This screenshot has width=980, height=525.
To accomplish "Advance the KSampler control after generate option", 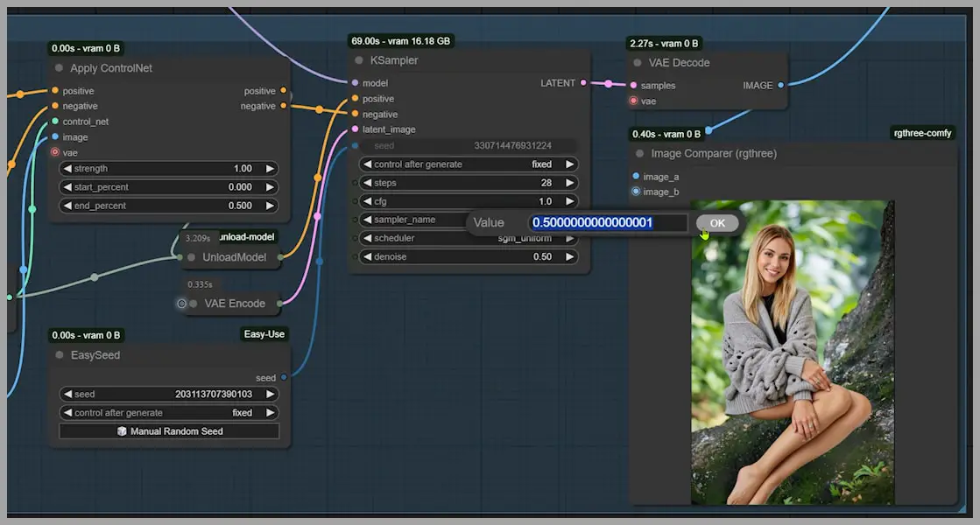I will click(569, 164).
